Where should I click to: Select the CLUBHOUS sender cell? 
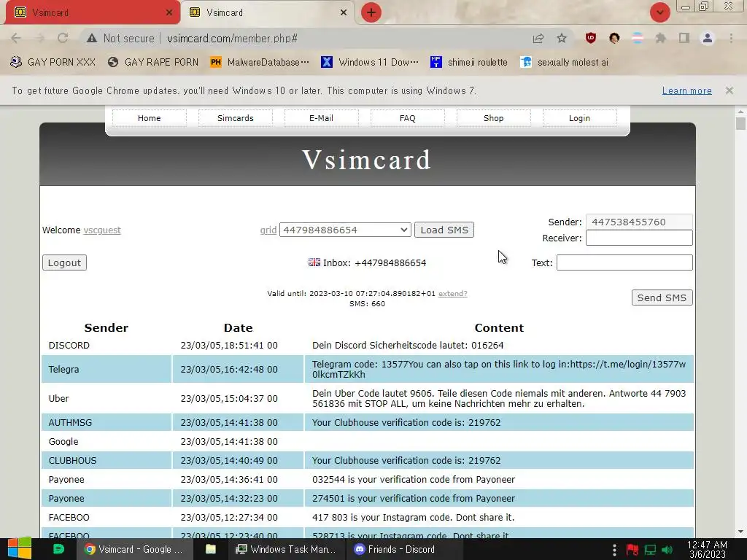[107, 461]
